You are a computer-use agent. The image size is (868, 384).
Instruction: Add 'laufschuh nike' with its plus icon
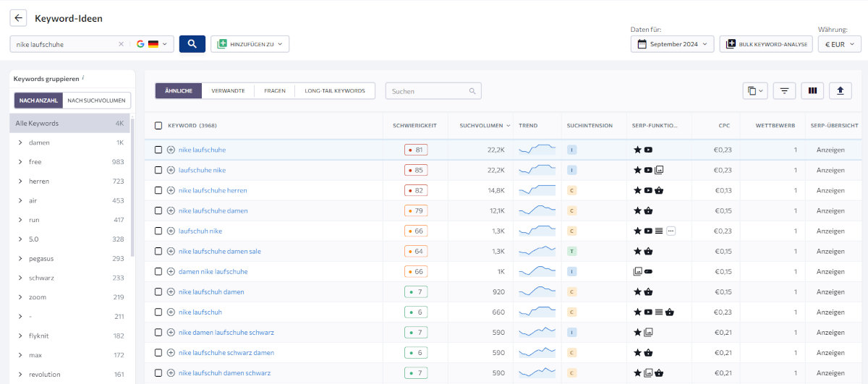click(171, 231)
